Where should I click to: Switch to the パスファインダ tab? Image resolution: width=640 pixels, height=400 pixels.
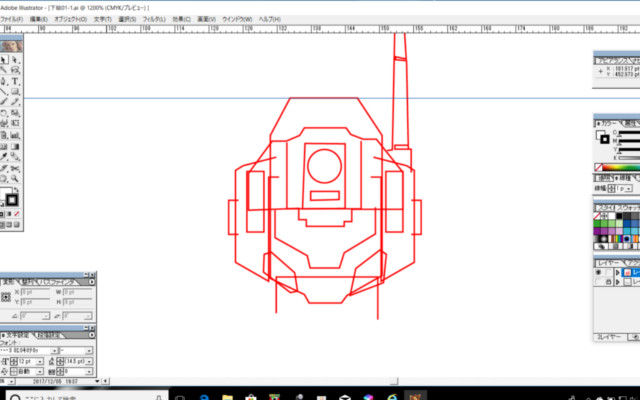pyautogui.click(x=58, y=282)
